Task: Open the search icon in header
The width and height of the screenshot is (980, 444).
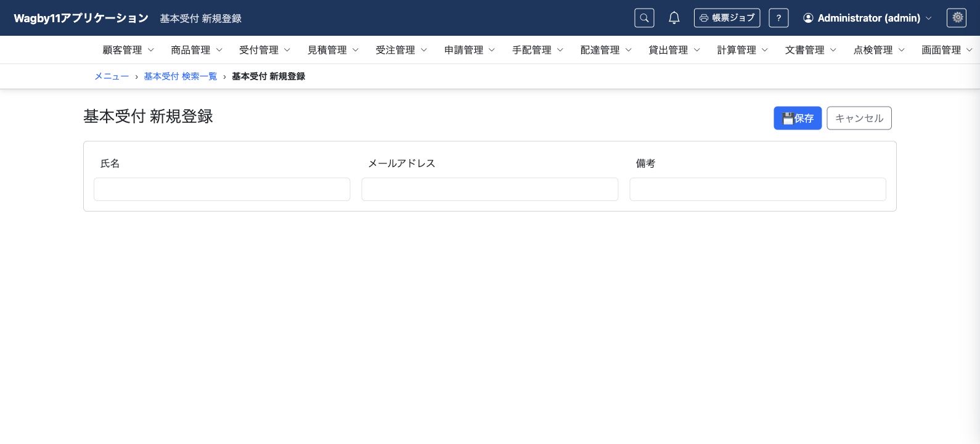Action: (644, 18)
